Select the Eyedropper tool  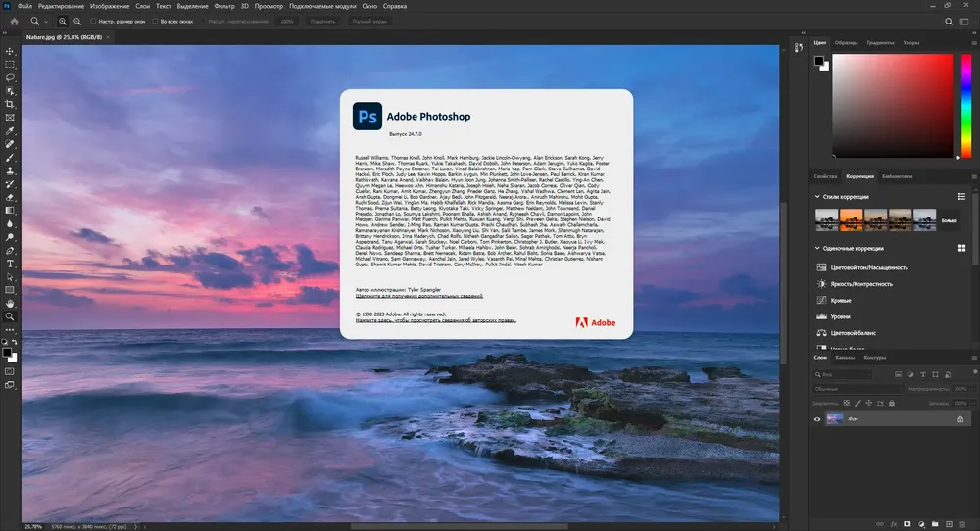pyautogui.click(x=10, y=131)
